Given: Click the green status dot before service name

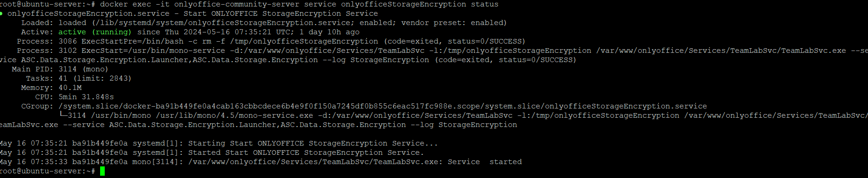Looking at the screenshot, I should coord(1,13).
